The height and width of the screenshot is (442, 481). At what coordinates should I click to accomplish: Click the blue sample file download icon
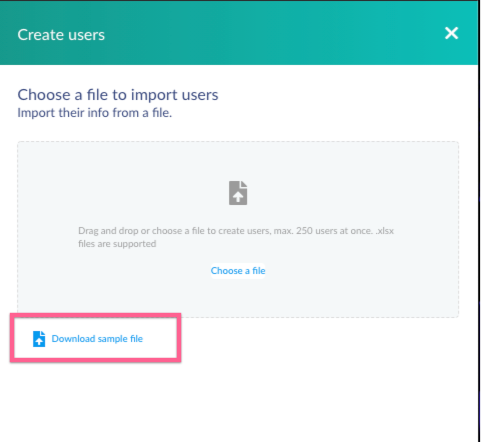[x=39, y=339]
